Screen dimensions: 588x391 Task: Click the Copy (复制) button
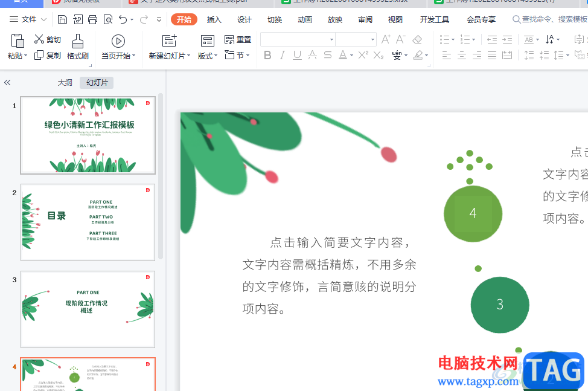pyautogui.click(x=47, y=56)
